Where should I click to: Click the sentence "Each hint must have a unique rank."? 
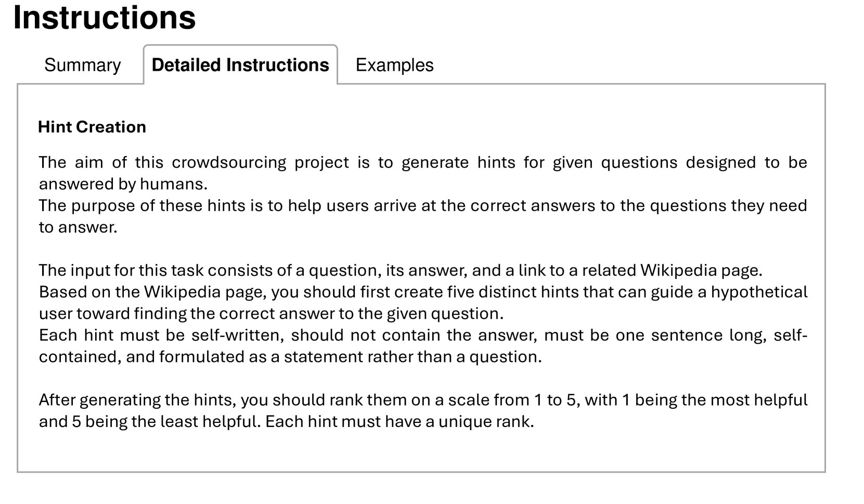click(x=399, y=421)
